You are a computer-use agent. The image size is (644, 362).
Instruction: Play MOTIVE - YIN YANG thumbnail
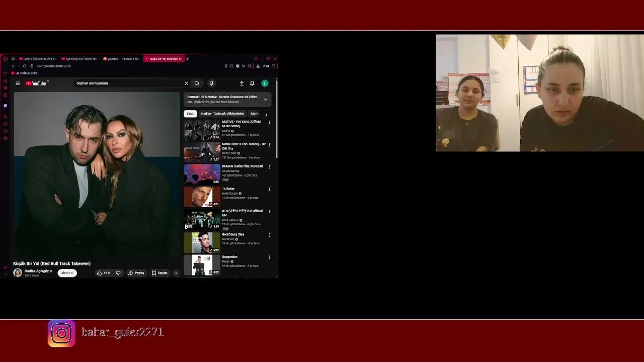point(202,130)
